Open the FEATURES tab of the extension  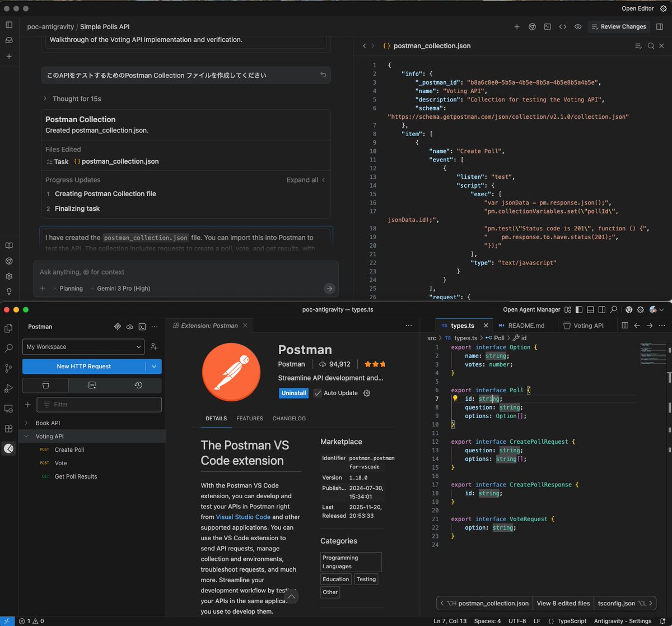(x=250, y=419)
